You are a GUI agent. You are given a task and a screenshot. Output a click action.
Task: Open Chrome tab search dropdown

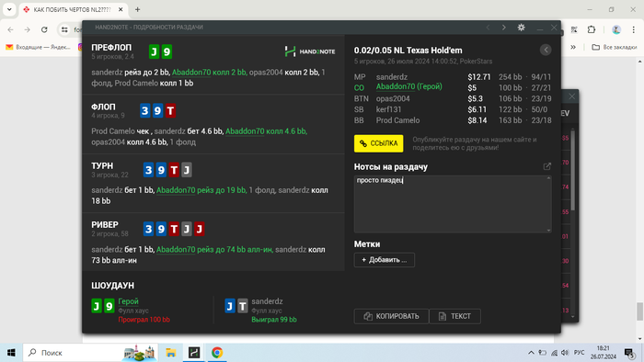(x=9, y=9)
